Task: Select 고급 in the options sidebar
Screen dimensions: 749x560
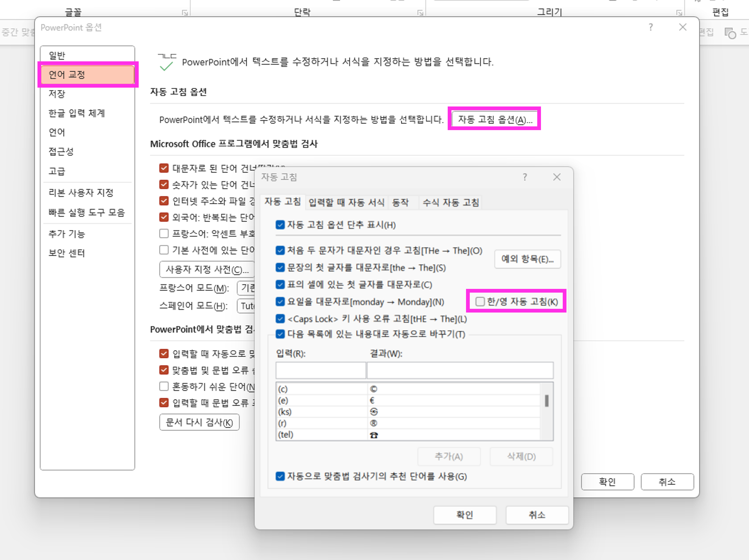Action: 57,171
